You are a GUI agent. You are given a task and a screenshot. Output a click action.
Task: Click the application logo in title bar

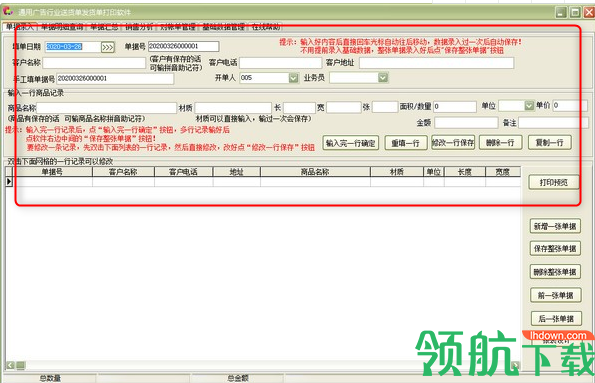click(8, 11)
